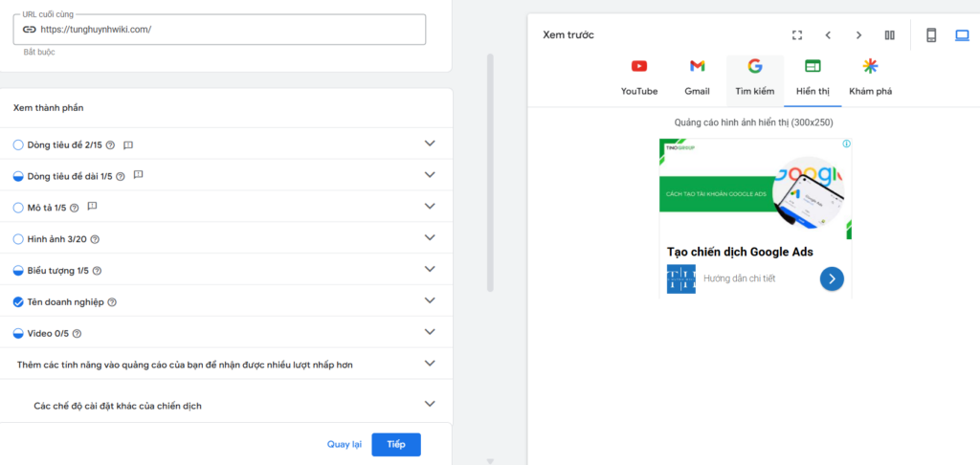Viewport: 980px width, 465px height.
Task: Go to previous ad preview
Action: tap(828, 35)
